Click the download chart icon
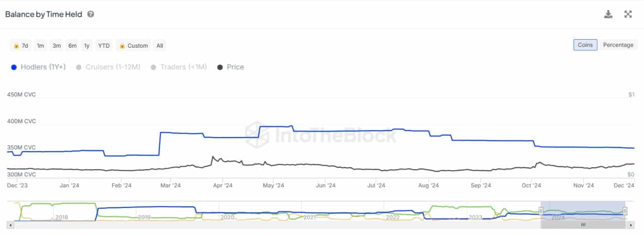Screen dimensions: 644x235 pos(608,14)
